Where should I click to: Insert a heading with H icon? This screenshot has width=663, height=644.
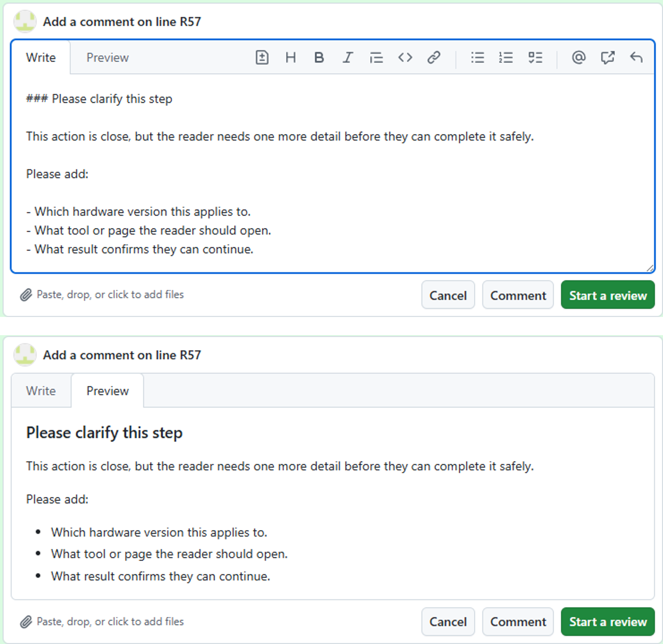click(x=291, y=58)
